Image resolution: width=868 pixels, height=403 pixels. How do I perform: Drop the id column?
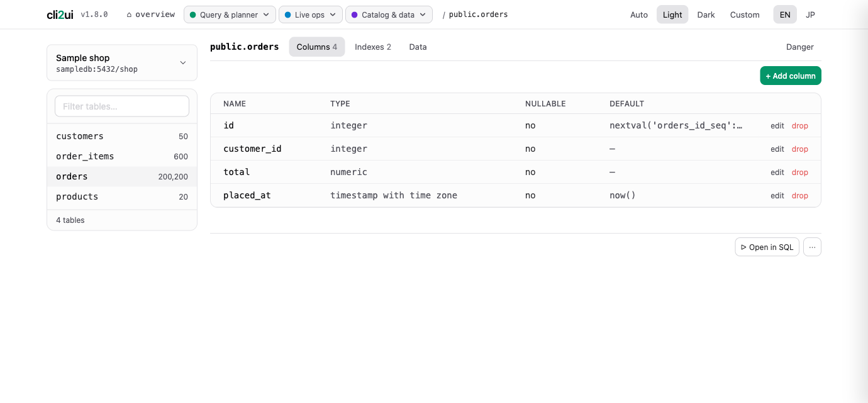[800, 126]
